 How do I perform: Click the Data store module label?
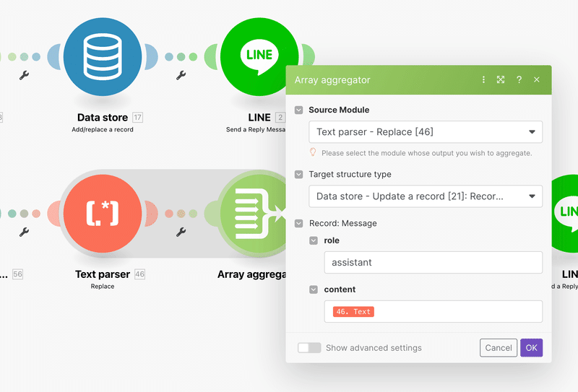103,118
